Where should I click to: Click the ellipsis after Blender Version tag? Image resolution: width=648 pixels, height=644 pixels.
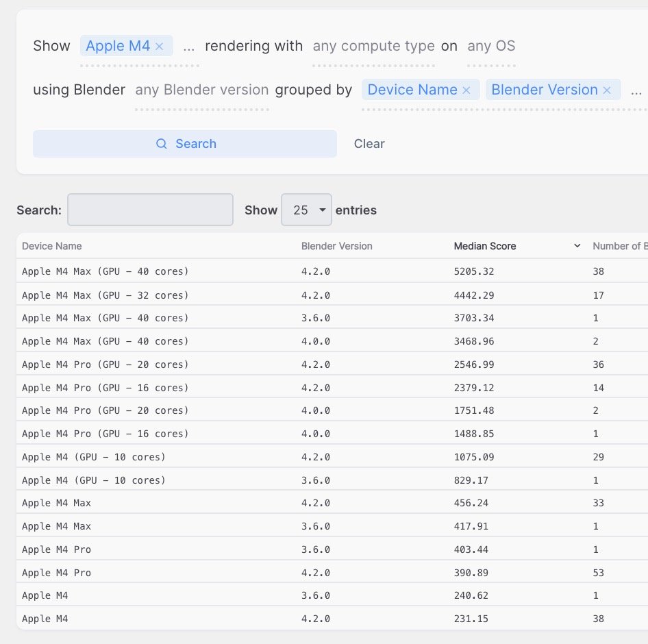coord(636,92)
